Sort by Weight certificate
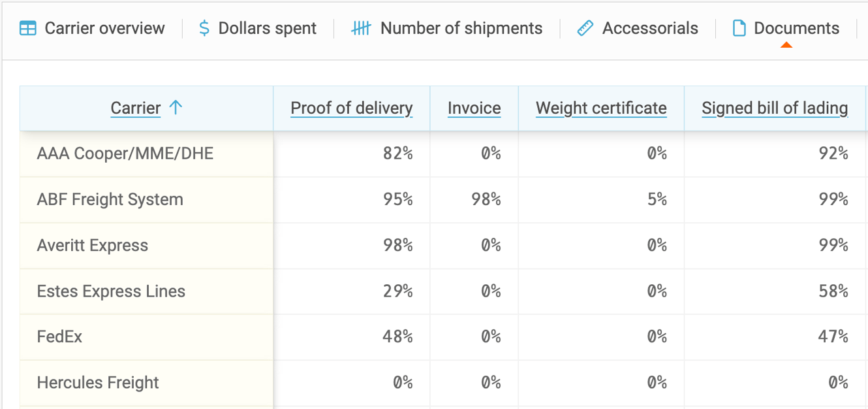This screenshot has height=409, width=868. pyautogui.click(x=600, y=108)
